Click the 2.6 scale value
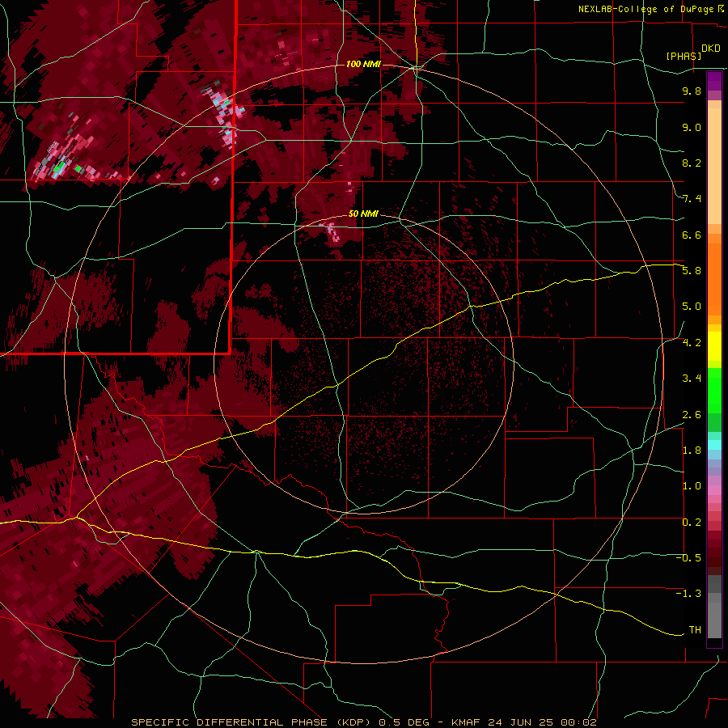Image resolution: width=728 pixels, height=728 pixels. pyautogui.click(x=692, y=415)
